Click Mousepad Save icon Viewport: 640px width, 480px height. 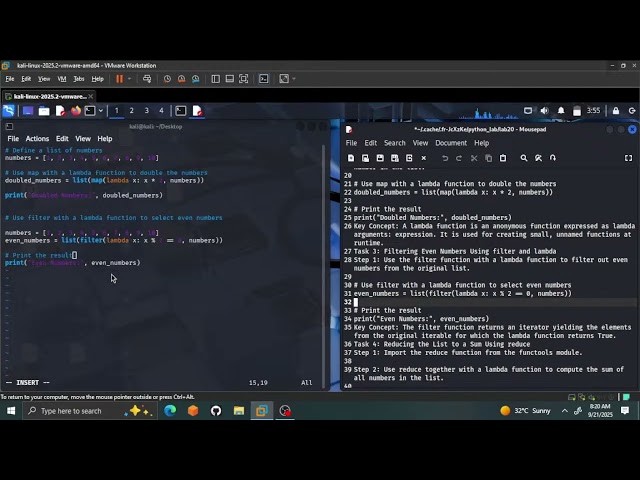[x=380, y=158]
